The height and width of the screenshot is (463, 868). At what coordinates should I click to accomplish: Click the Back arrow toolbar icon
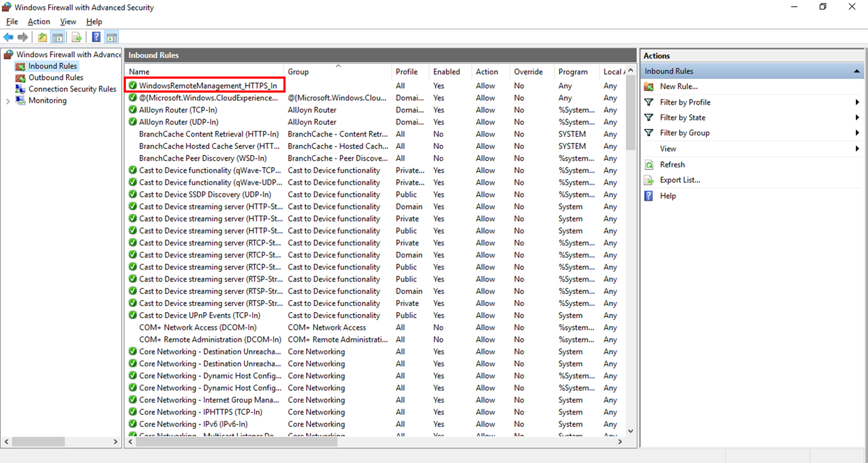[x=8, y=37]
